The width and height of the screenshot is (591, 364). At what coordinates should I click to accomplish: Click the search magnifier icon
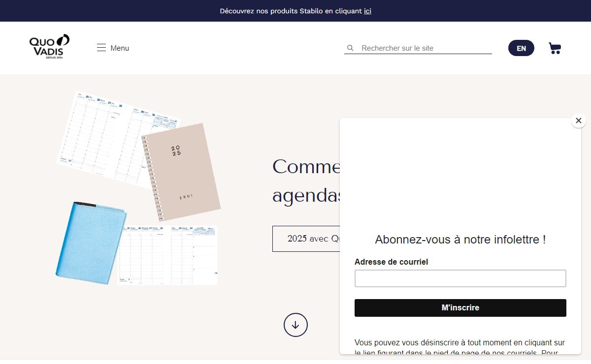[350, 48]
